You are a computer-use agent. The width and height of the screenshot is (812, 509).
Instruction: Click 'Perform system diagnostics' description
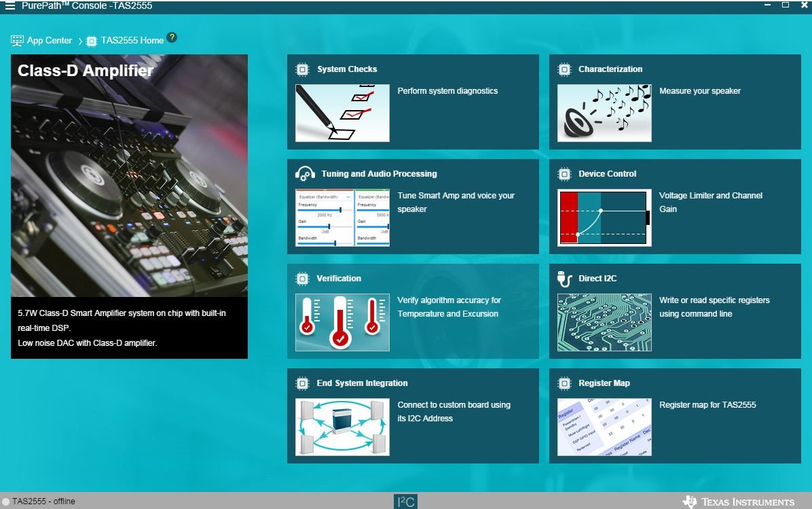click(447, 90)
